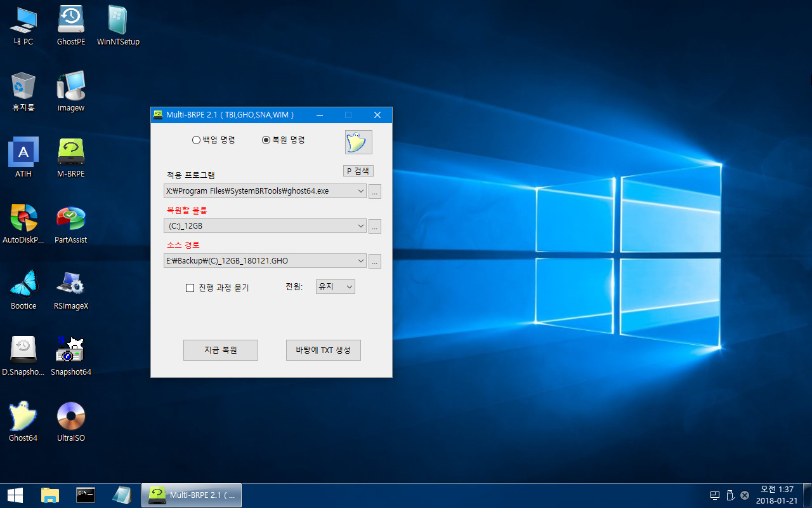Click the P 검색 button
Image resolution: width=812 pixels, height=508 pixels.
[x=358, y=171]
